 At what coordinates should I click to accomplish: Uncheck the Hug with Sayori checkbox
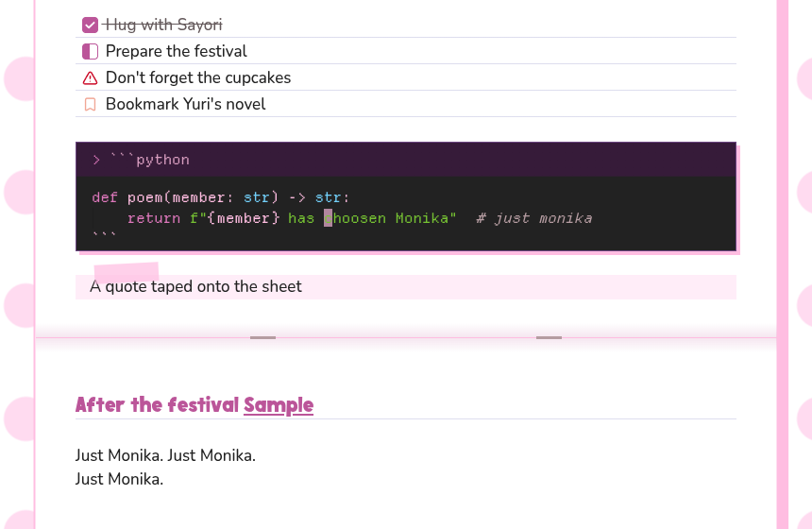pyautogui.click(x=90, y=25)
